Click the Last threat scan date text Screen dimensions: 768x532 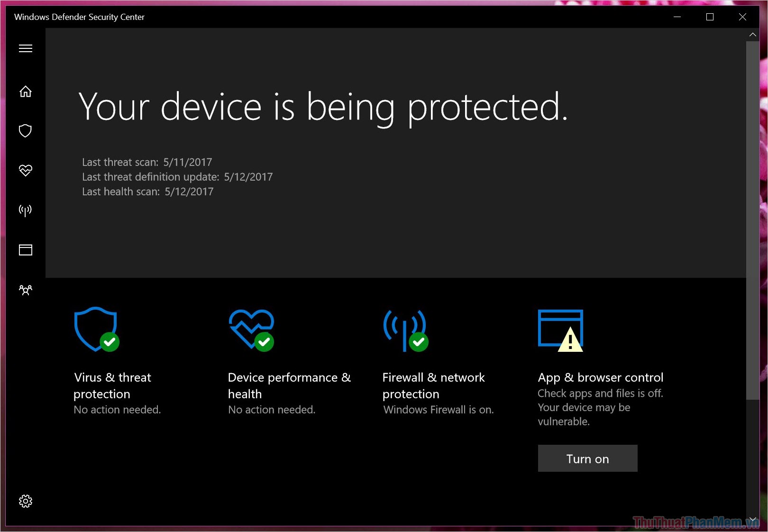coord(146,162)
